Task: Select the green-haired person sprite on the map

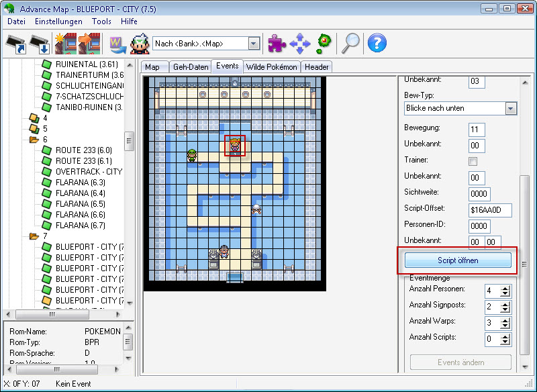Action: [192, 156]
